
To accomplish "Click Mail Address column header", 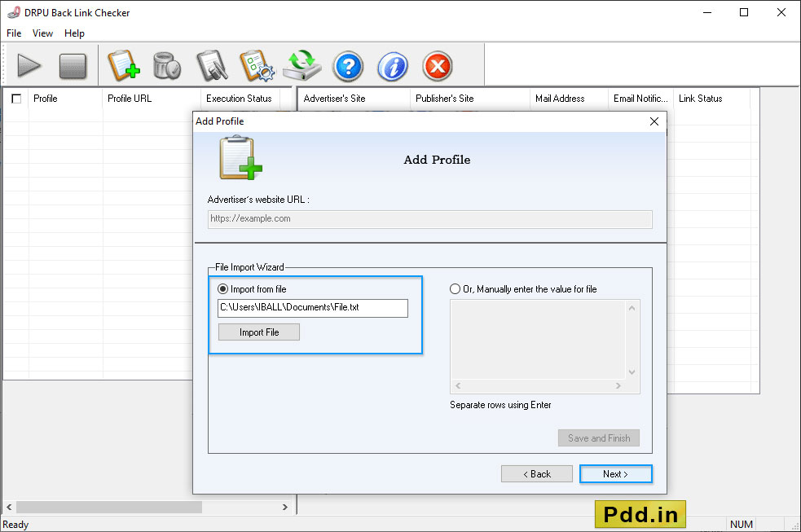I will (x=569, y=99).
